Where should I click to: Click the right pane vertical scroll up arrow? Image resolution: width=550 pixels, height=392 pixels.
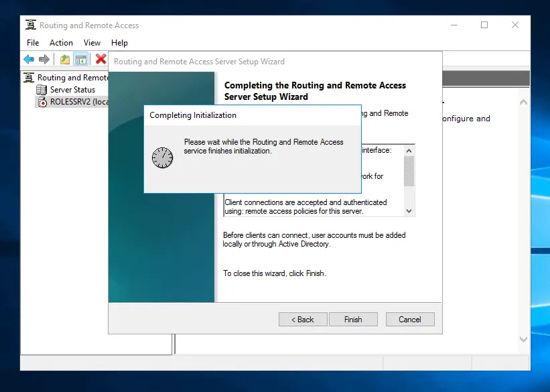click(x=523, y=102)
